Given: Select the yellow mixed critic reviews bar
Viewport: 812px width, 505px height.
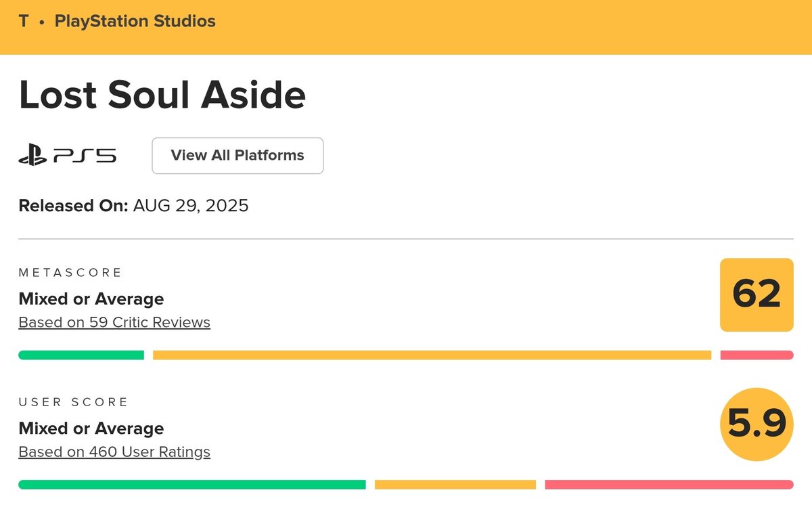Looking at the screenshot, I should click(x=432, y=355).
